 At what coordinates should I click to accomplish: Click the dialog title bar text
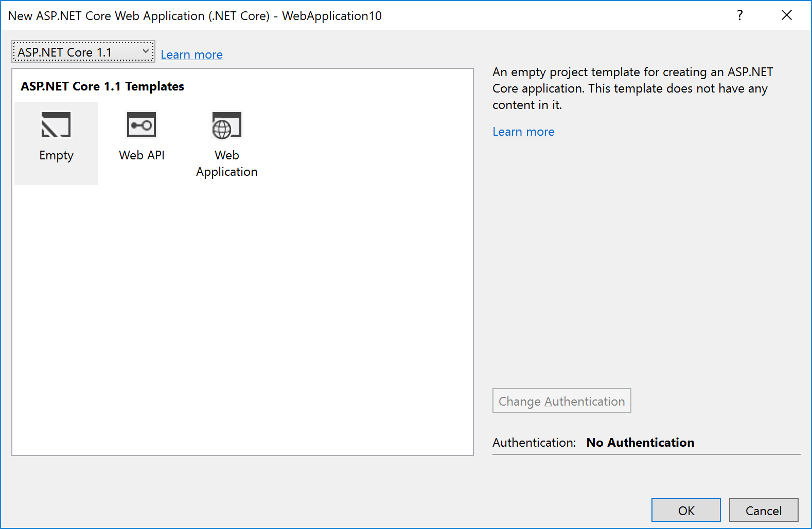point(195,16)
